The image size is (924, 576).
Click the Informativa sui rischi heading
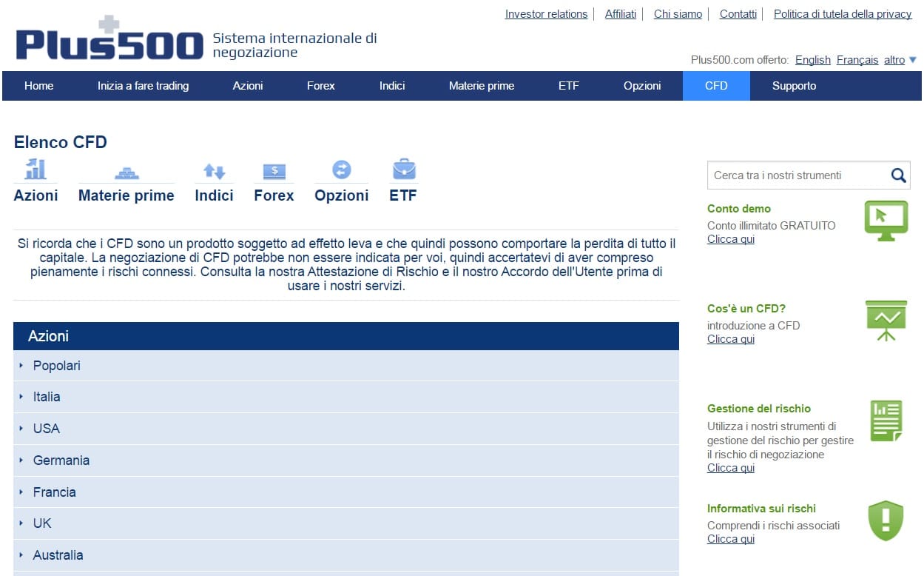(761, 509)
